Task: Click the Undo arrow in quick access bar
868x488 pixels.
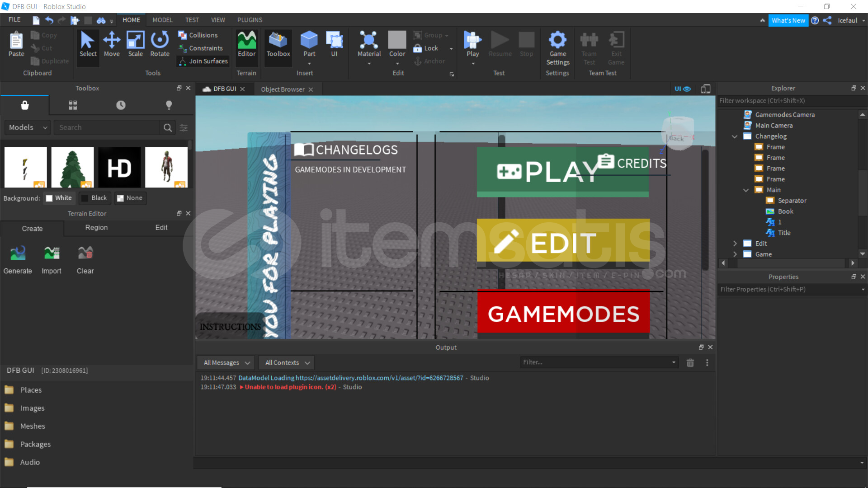Action: [x=49, y=20]
